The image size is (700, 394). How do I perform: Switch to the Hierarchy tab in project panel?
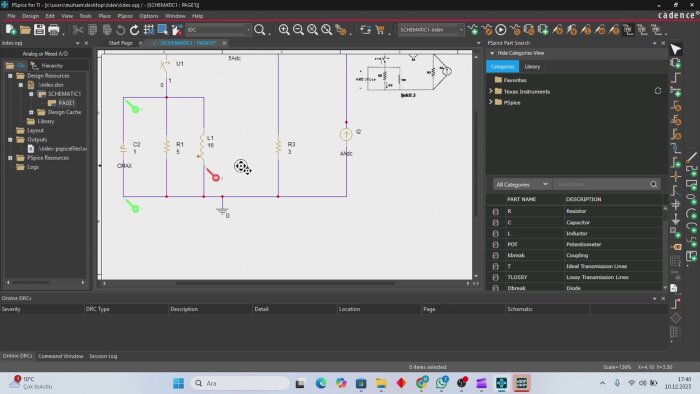pyautogui.click(x=48, y=66)
